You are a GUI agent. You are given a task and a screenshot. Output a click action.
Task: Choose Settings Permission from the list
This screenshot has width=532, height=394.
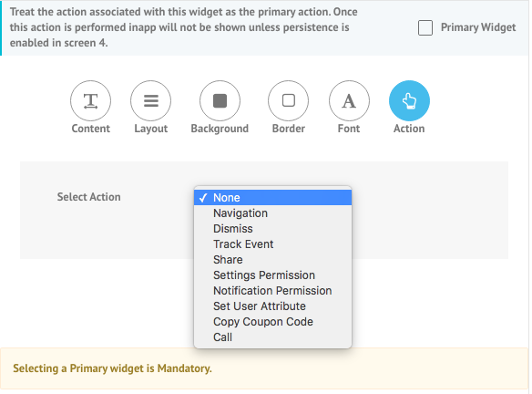click(272, 275)
